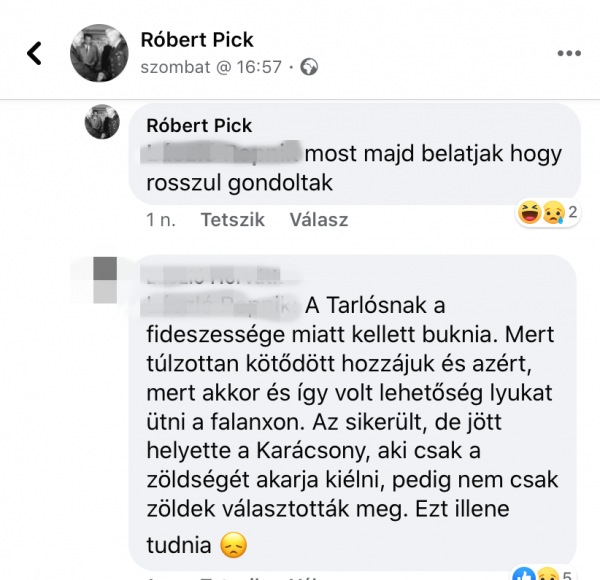The image size is (600, 580).
Task: Click the thumbs-up reaction on second comment
Action: 524,574
